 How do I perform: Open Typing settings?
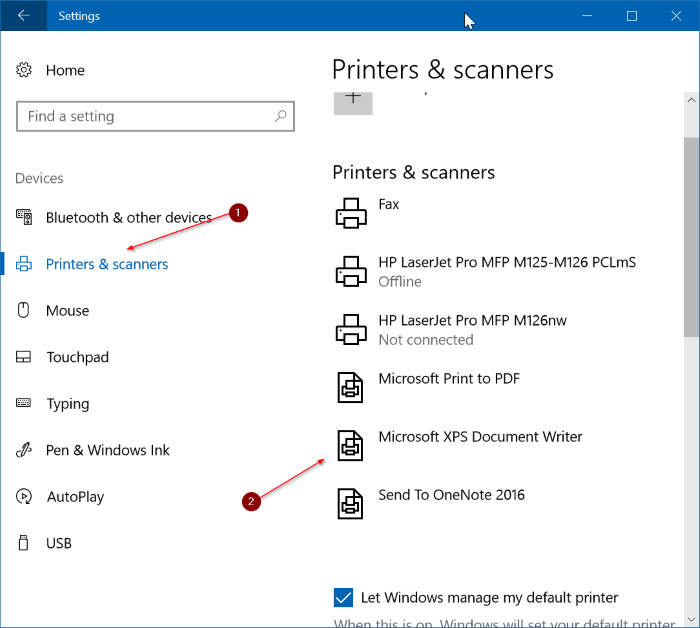(x=68, y=404)
